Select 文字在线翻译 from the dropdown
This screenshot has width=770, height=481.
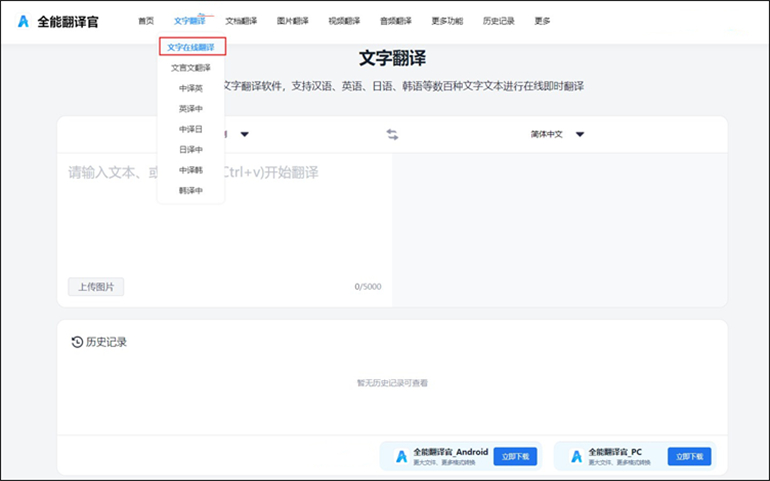pyautogui.click(x=192, y=47)
